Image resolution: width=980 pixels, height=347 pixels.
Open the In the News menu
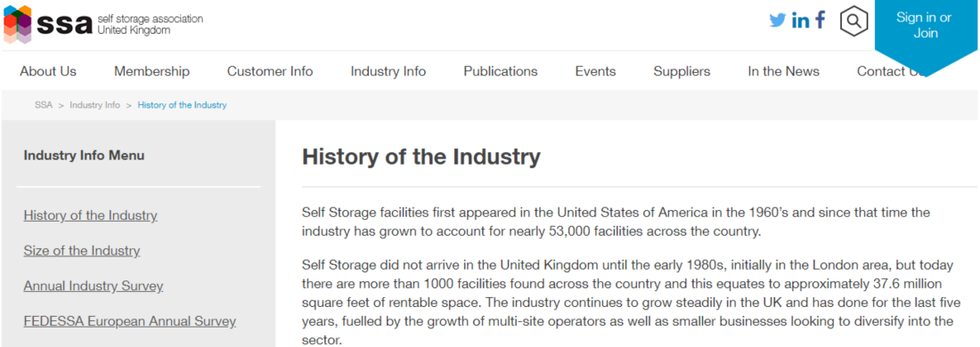784,71
